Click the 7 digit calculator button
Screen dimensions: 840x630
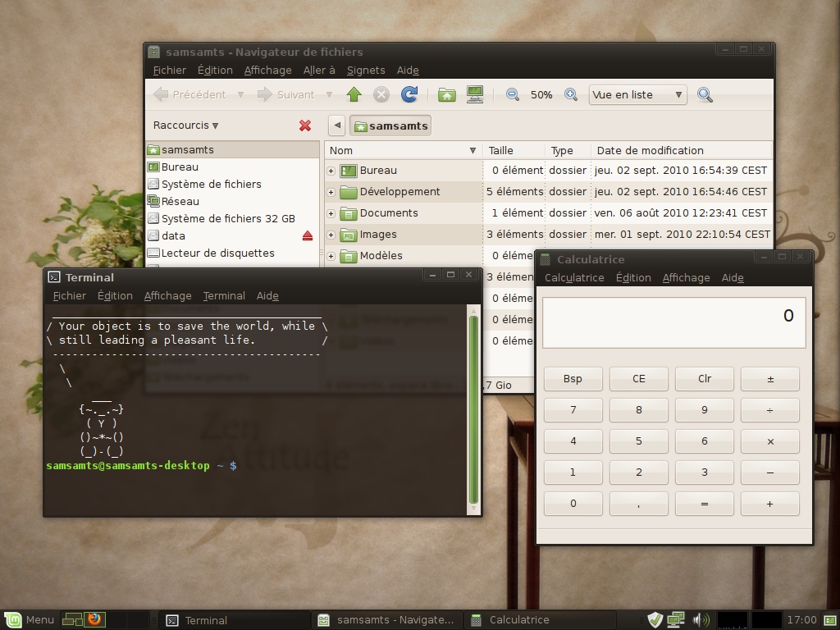tap(573, 410)
